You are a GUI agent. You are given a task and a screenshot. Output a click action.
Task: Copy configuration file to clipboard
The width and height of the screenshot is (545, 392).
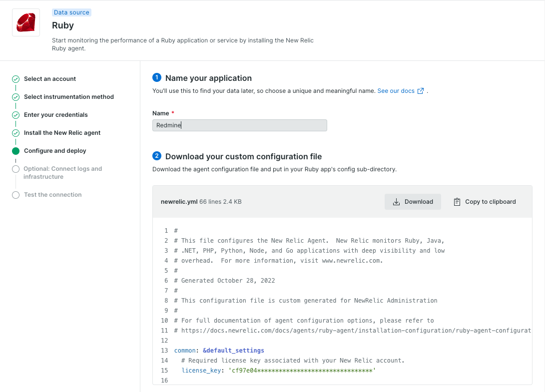tap(485, 202)
